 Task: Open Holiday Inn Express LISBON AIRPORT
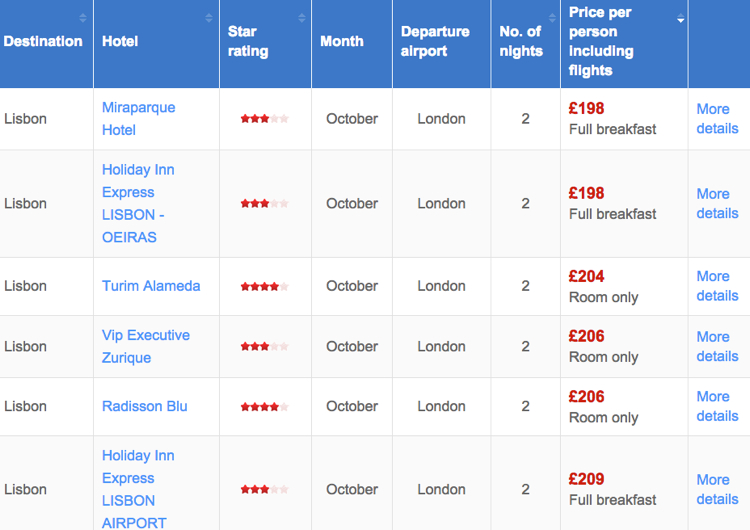click(x=138, y=489)
